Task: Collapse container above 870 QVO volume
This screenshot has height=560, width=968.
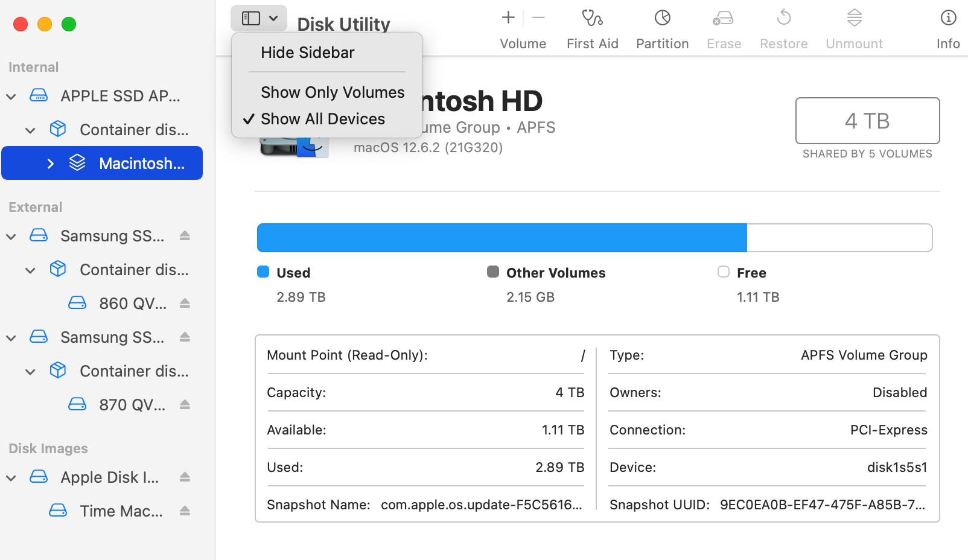Action: coord(30,371)
